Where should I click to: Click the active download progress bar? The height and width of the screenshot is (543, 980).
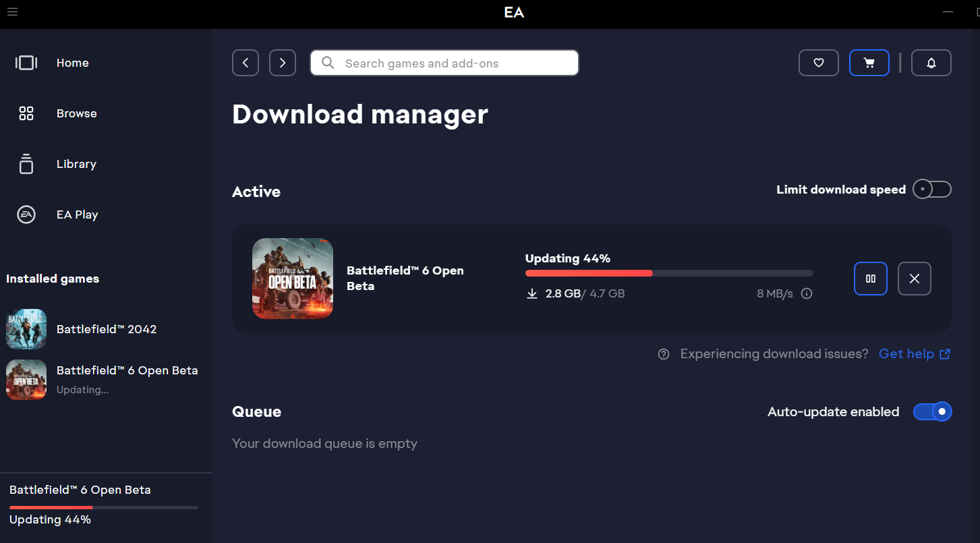pos(668,273)
